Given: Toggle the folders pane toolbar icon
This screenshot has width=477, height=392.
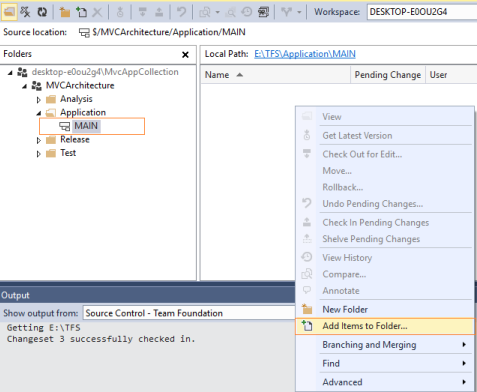Looking at the screenshot, I should click(x=9, y=12).
